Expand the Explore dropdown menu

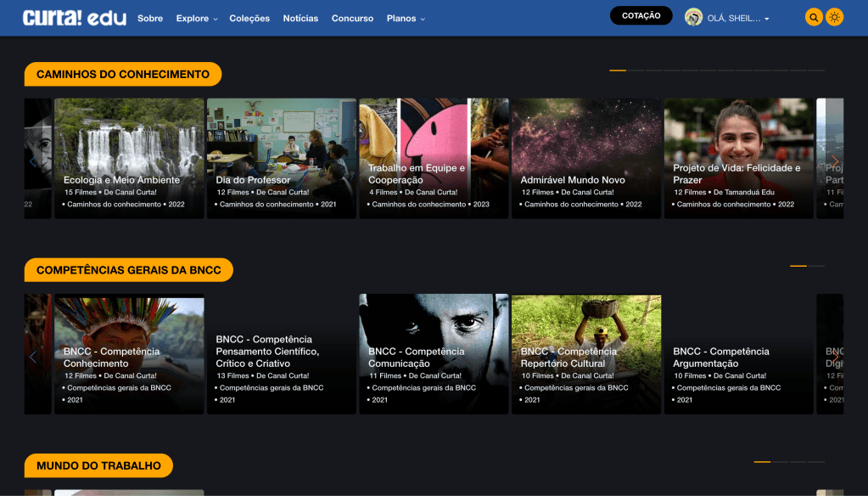pos(197,19)
